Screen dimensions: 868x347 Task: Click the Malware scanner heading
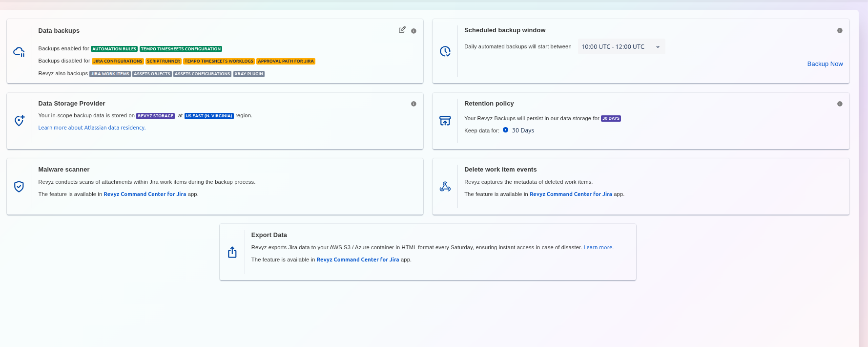tap(64, 170)
